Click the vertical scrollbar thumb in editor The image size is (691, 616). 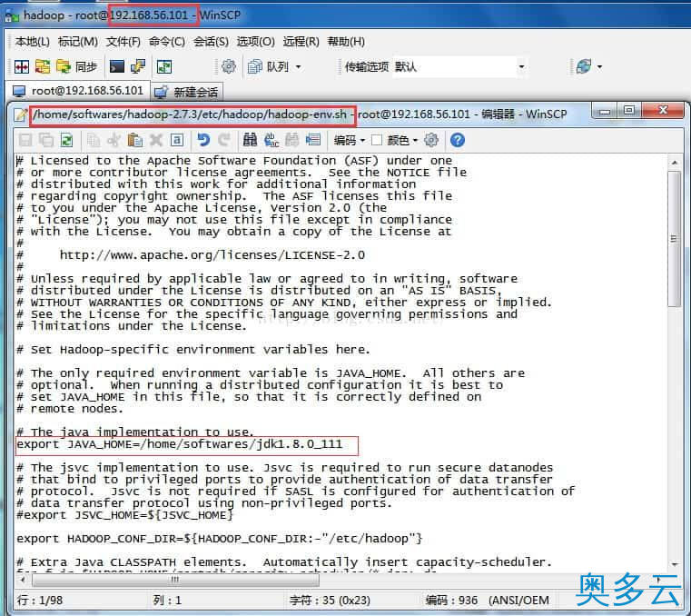tap(674, 239)
